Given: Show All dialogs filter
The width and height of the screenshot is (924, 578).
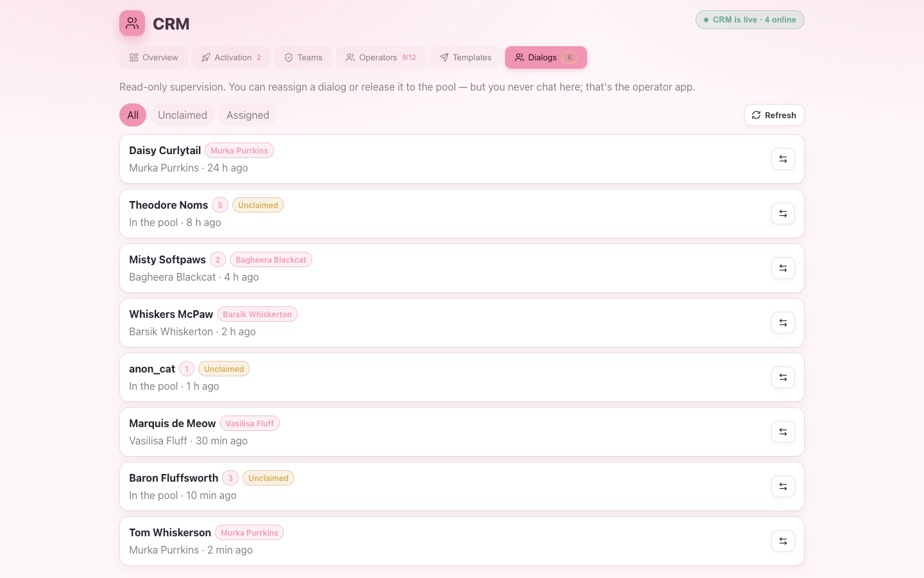Looking at the screenshot, I should (x=133, y=115).
